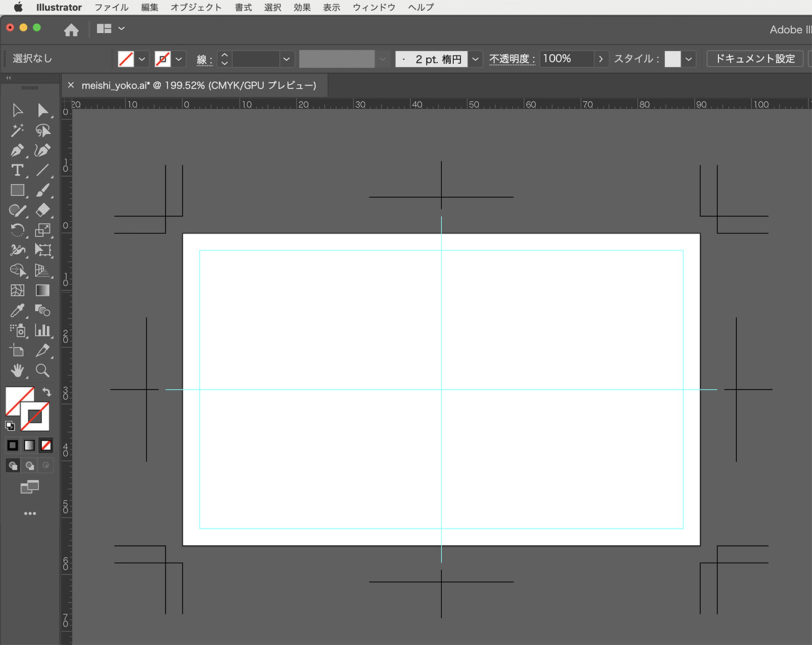Select the Free Transform tool
812x645 pixels.
(x=42, y=250)
